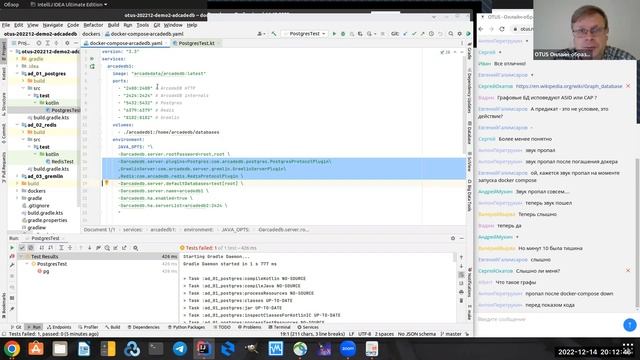The image size is (640, 360).
Task: Open Problems tool window tab
Action: (249, 327)
